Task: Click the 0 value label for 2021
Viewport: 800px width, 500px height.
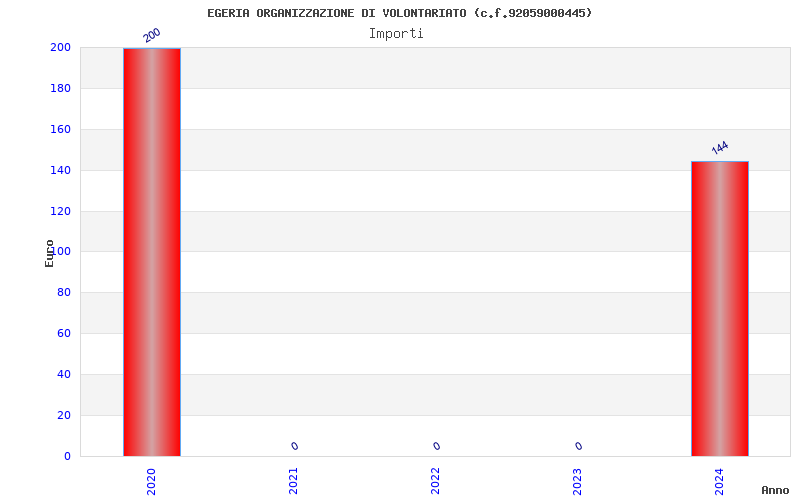Action: click(x=294, y=446)
